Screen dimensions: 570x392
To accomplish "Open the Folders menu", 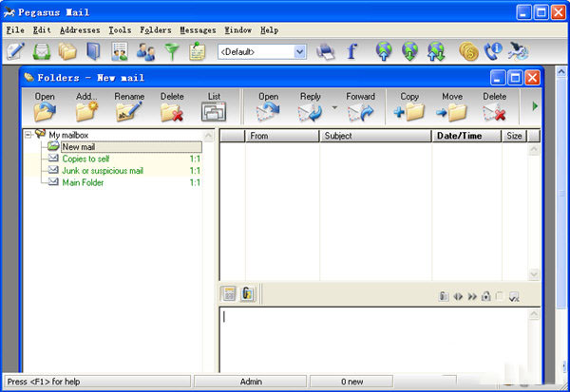I will pos(155,30).
